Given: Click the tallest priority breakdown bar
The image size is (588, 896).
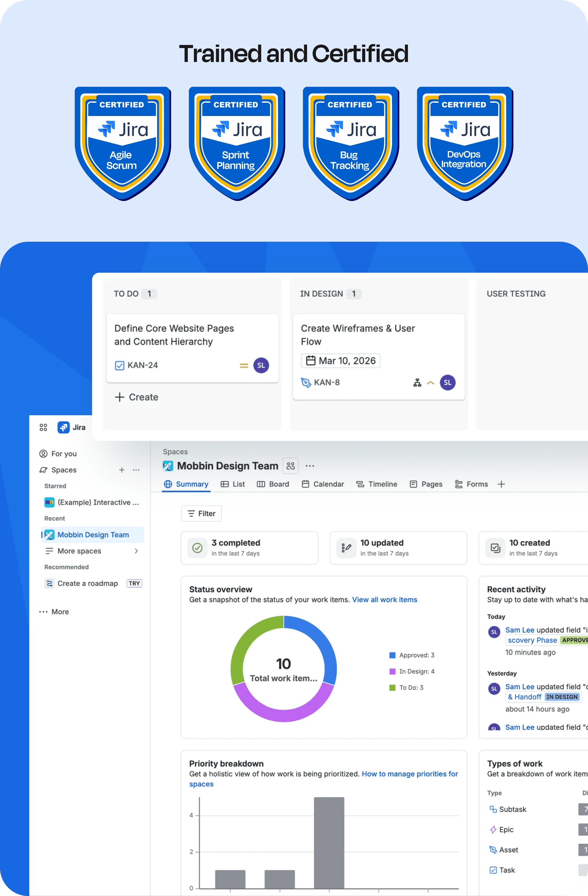Looking at the screenshot, I should click(x=329, y=843).
